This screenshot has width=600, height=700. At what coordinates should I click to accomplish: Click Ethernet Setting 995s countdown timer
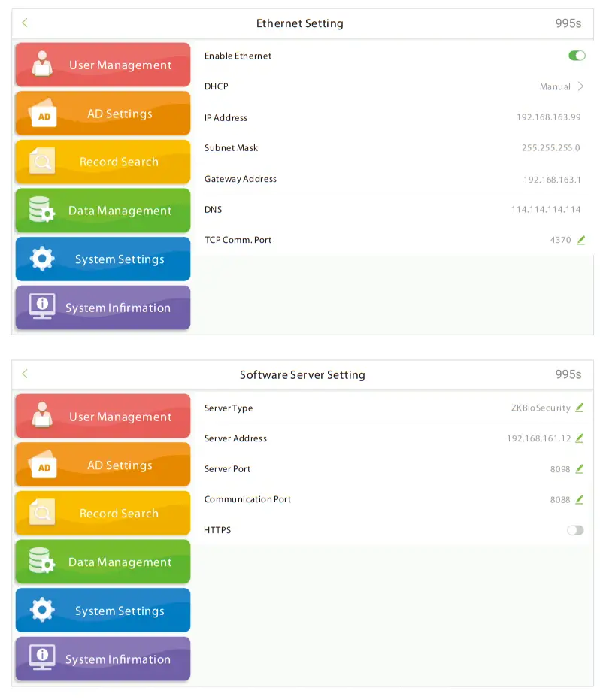(568, 23)
